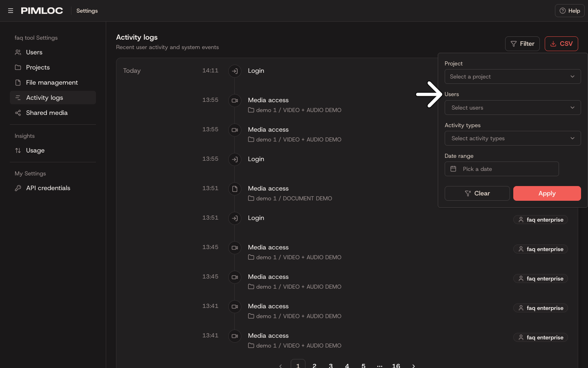Open the Projects section
Screen dimensions: 588x368
tap(53, 67)
